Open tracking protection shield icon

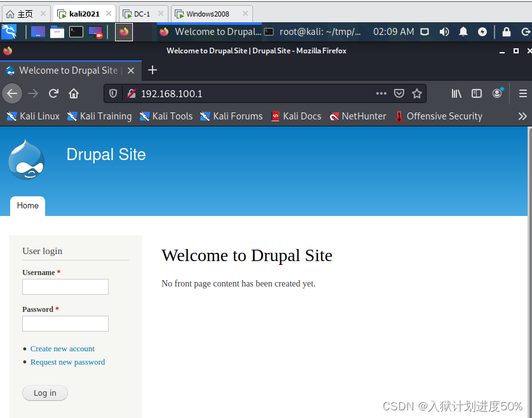pyautogui.click(x=113, y=93)
